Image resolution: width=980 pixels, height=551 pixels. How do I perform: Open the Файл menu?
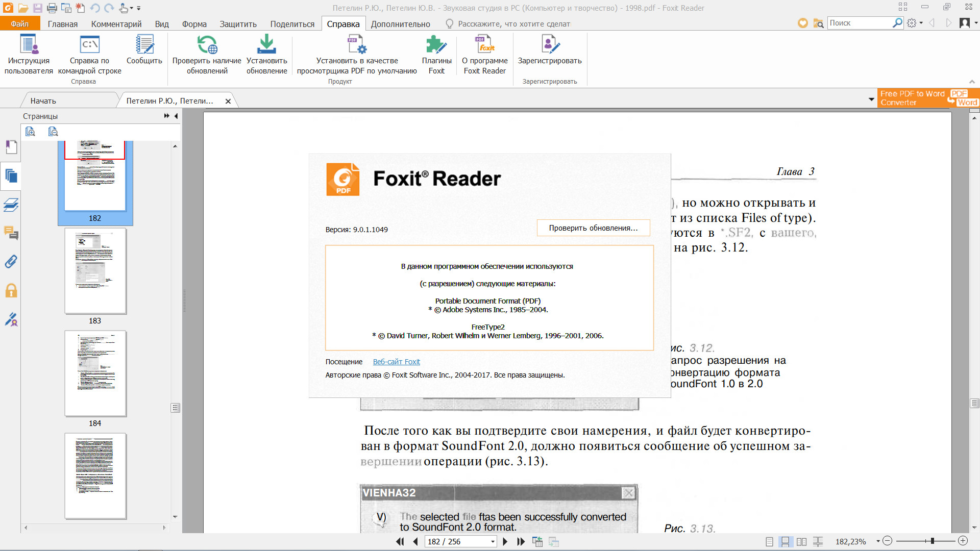pyautogui.click(x=20, y=23)
